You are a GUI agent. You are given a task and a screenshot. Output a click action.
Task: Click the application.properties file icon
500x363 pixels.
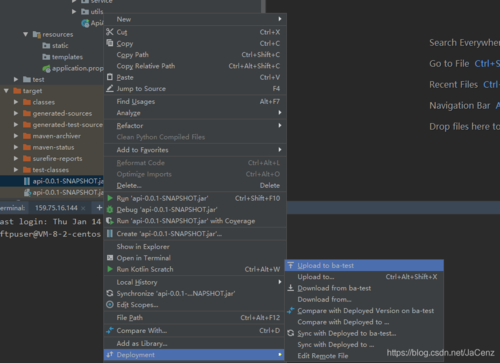[46, 68]
